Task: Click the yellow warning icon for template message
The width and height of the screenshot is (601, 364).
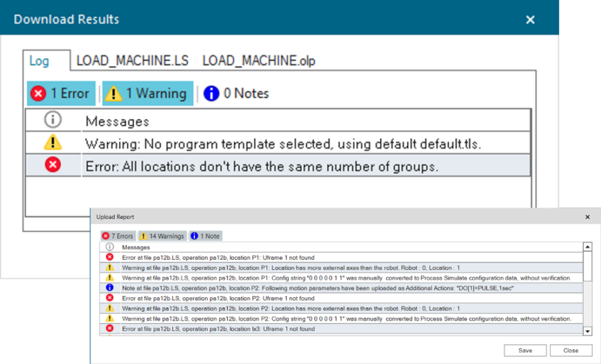Action: tap(52, 142)
